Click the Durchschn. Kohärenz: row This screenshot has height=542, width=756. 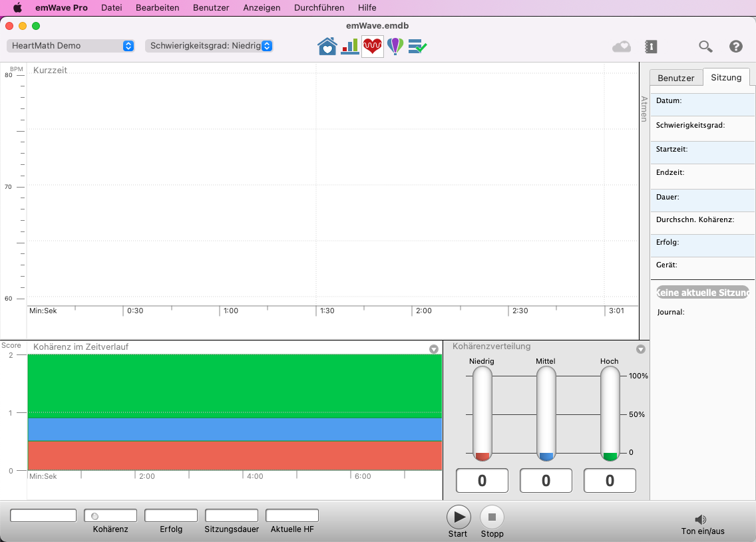tap(703, 223)
